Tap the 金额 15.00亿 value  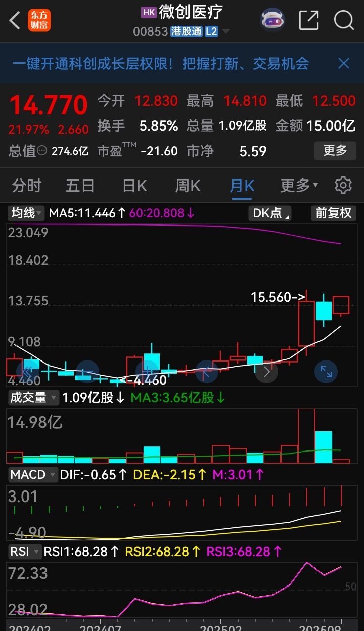[331, 126]
